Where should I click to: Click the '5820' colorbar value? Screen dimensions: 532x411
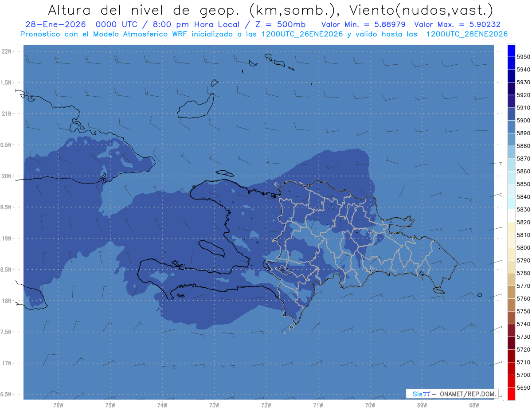click(523, 222)
